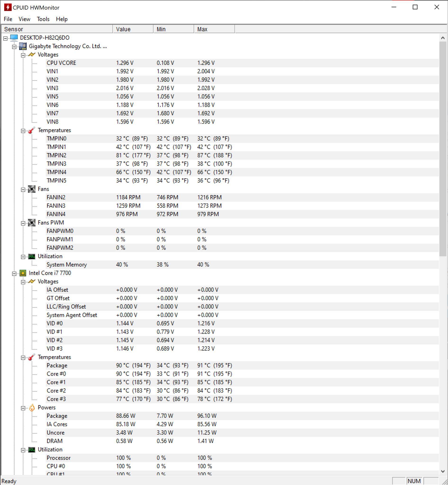Click the Intel Core i7 Temperatures thermometer icon
The image size is (448, 485).
tap(32, 357)
